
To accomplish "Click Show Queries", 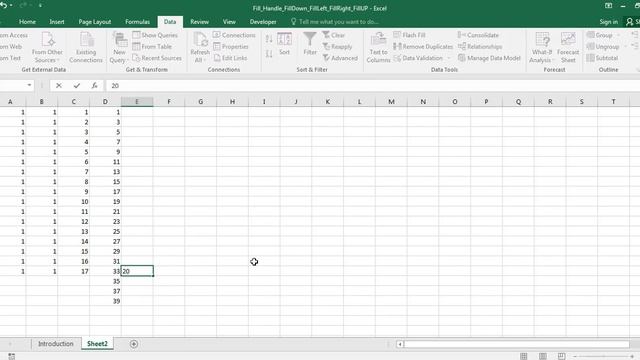I will (x=155, y=35).
